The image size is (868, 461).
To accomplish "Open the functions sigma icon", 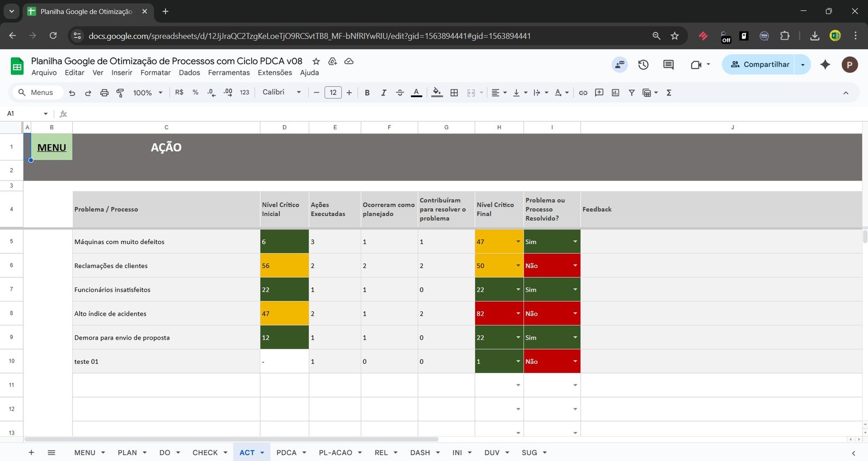I will (x=669, y=93).
